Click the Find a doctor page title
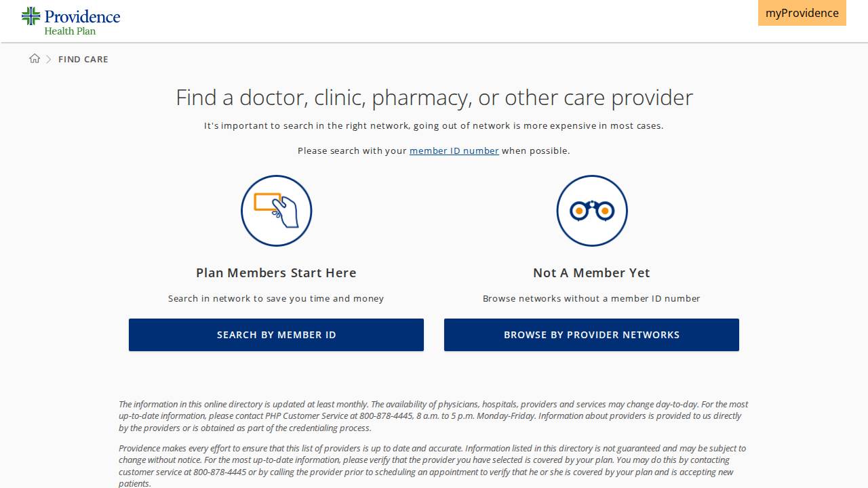This screenshot has height=488, width=868. 434,98
